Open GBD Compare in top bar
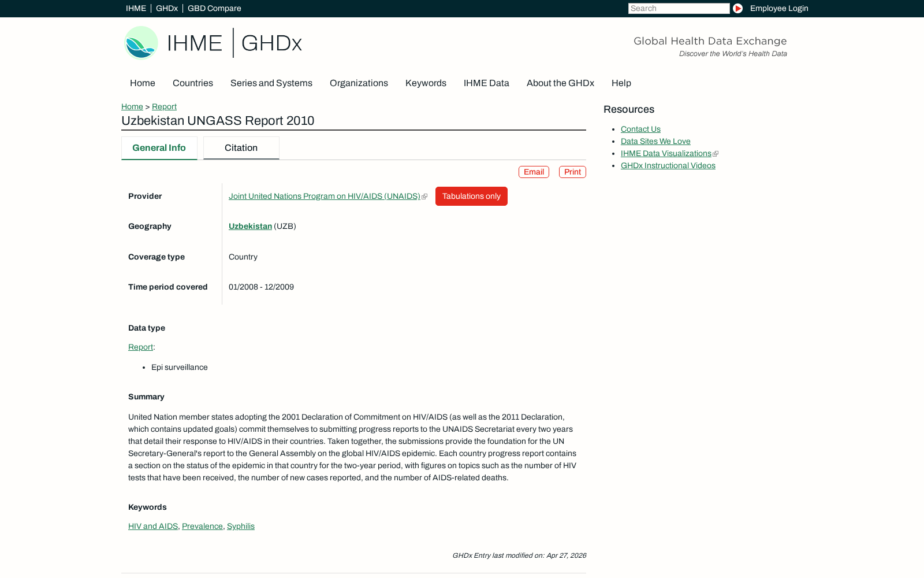The image size is (924, 578). tap(214, 8)
